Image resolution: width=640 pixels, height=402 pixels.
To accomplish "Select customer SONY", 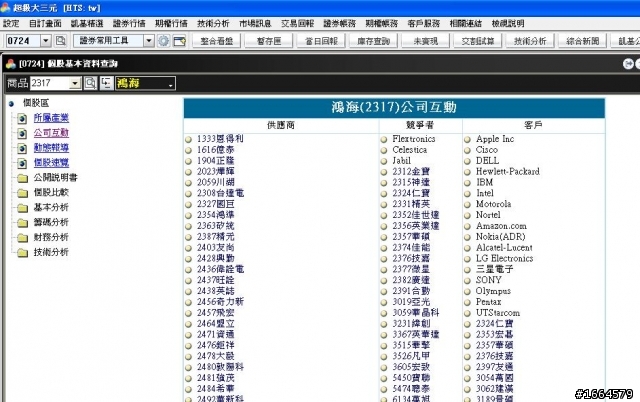I will [x=488, y=280].
